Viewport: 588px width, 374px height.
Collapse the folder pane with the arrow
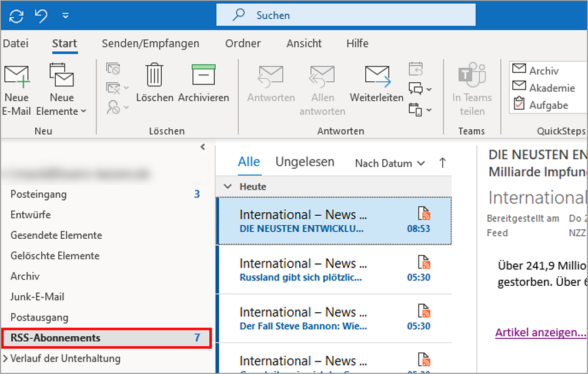tap(202, 146)
